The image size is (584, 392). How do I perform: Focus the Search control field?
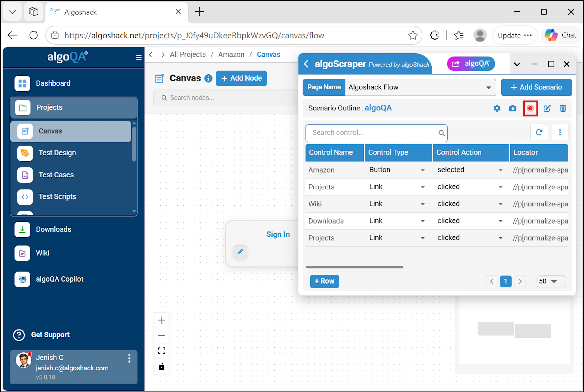point(376,133)
